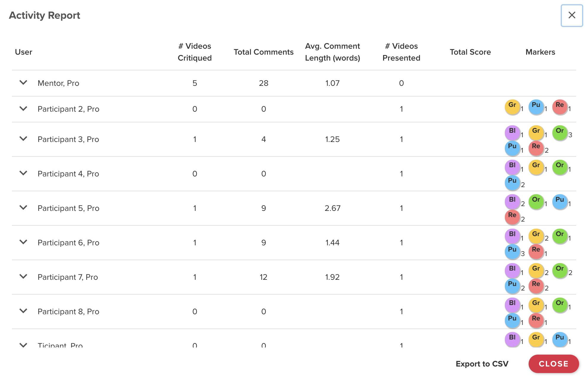Expand Participant 7, Pro row chevron
The image size is (588, 376).
click(23, 277)
